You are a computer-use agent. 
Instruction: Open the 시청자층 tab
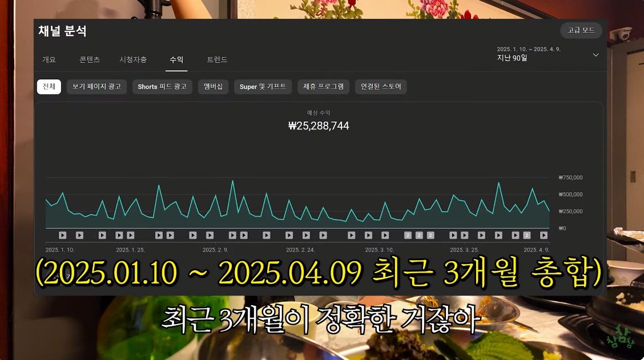pos(133,59)
